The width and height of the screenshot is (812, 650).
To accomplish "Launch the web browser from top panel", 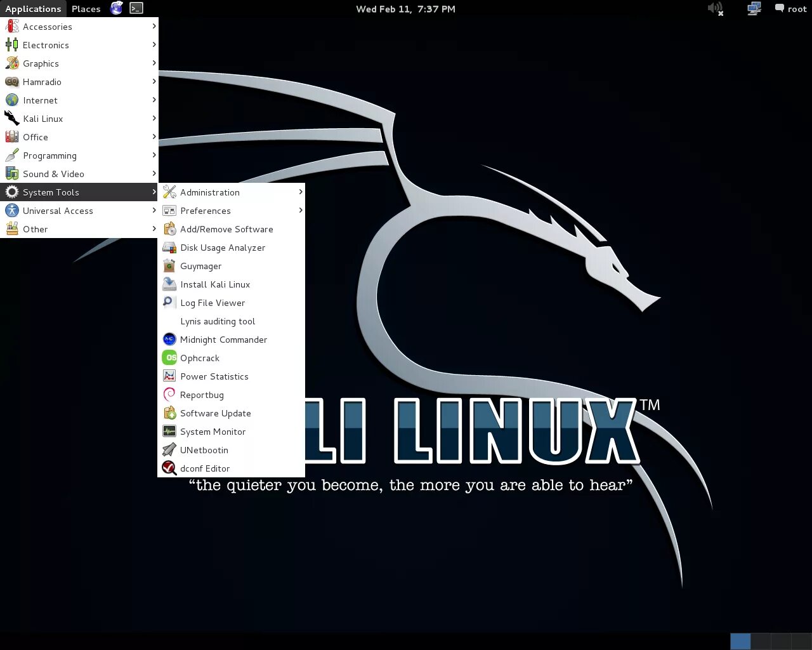I will (117, 8).
